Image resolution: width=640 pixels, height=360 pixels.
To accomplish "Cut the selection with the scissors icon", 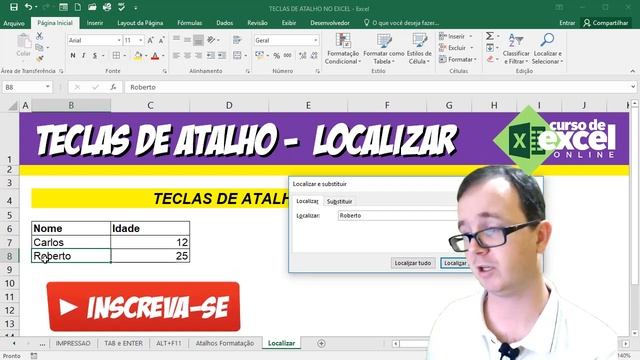I will tap(39, 36).
